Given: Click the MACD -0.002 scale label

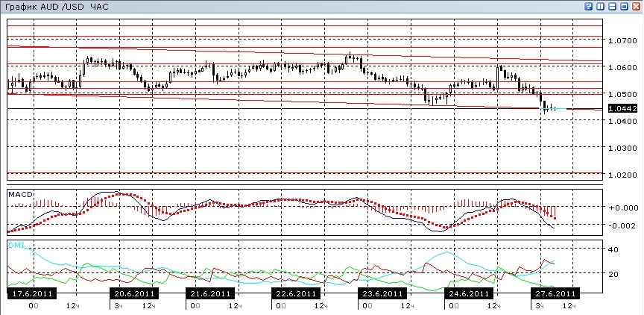Looking at the screenshot, I should pyautogui.click(x=622, y=225).
